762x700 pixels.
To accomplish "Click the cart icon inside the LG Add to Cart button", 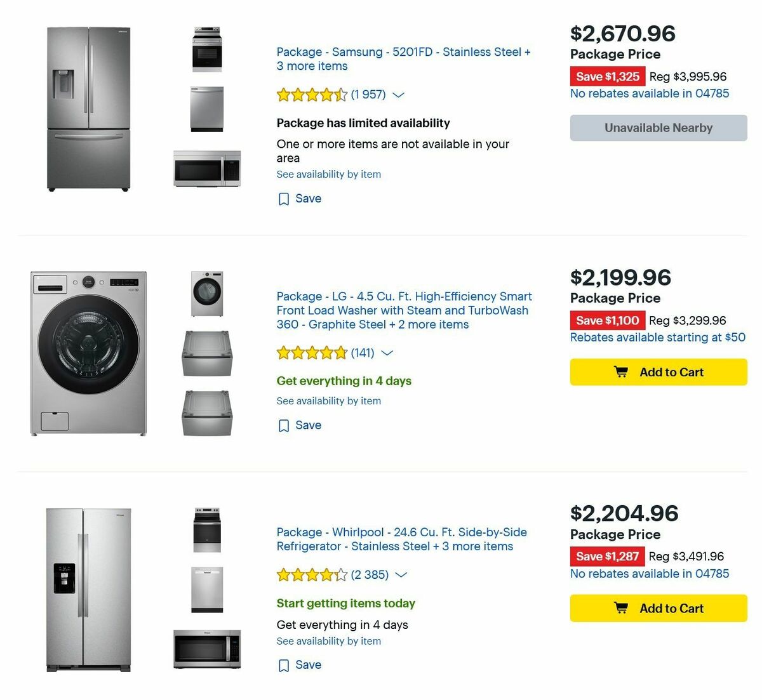I will 621,372.
